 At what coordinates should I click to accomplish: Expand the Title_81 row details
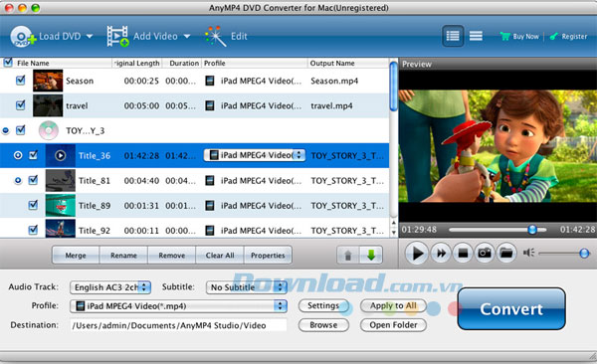pos(18,180)
